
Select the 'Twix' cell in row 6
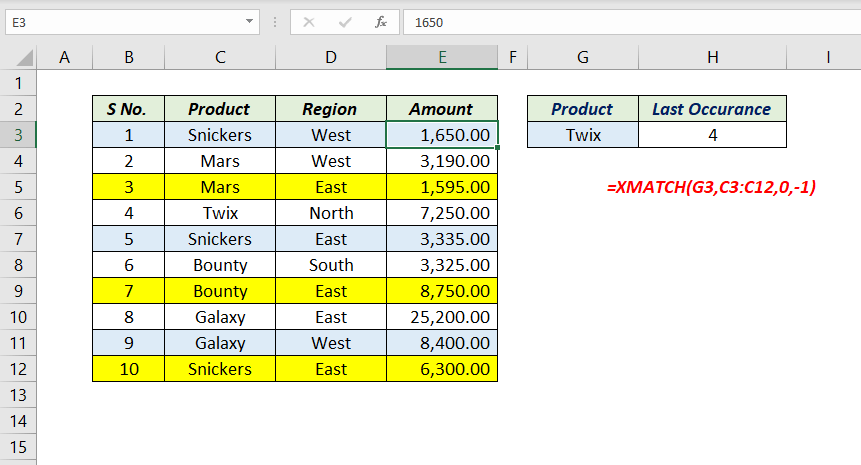tap(220, 212)
